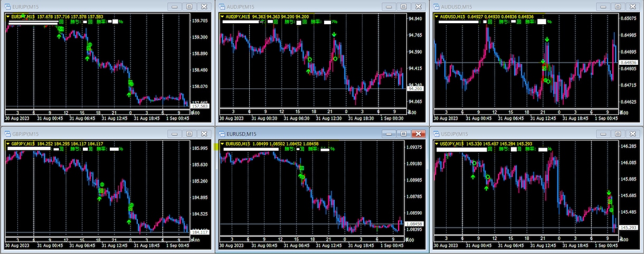The height and width of the screenshot is (254, 644).
Task: Click the EURJPY,M15 window chart icon
Action: point(7,7)
